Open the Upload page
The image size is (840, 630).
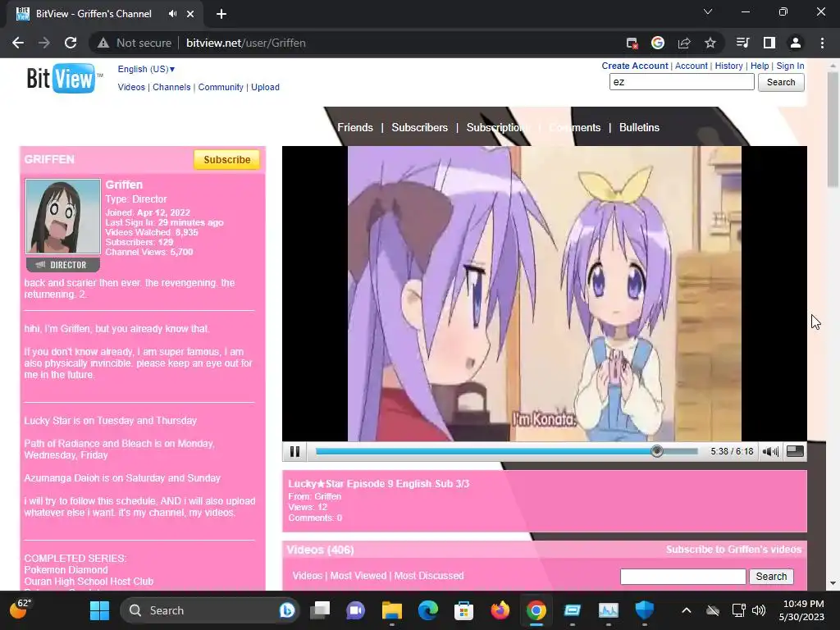[x=265, y=87]
